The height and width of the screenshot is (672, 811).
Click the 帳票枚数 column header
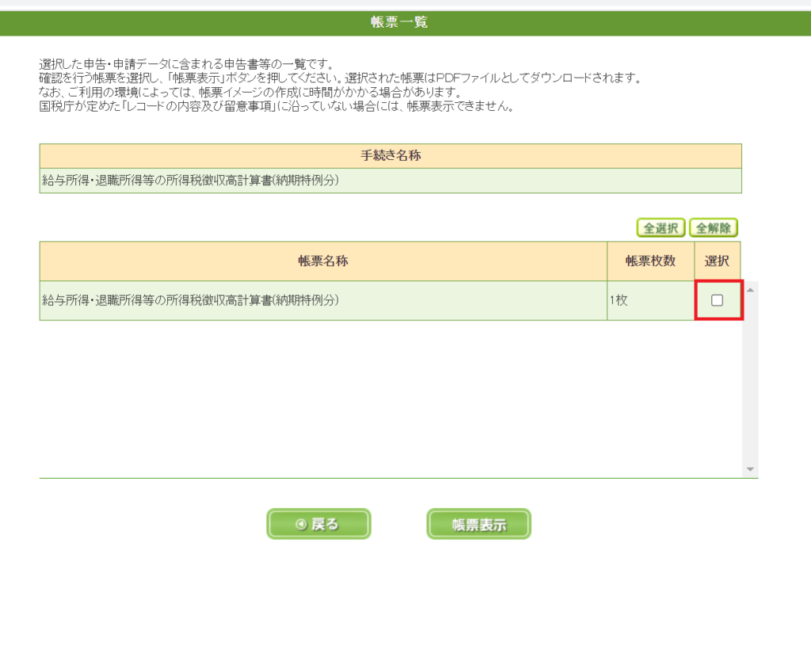tap(650, 261)
